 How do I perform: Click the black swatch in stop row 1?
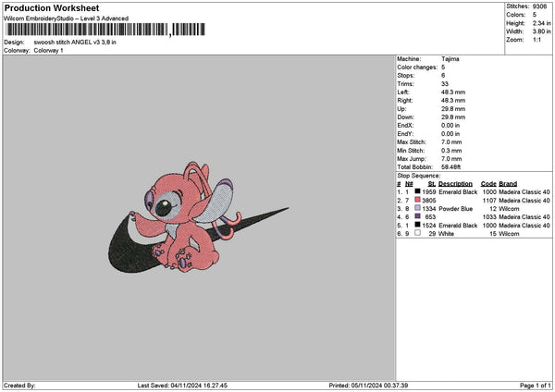pos(417,191)
